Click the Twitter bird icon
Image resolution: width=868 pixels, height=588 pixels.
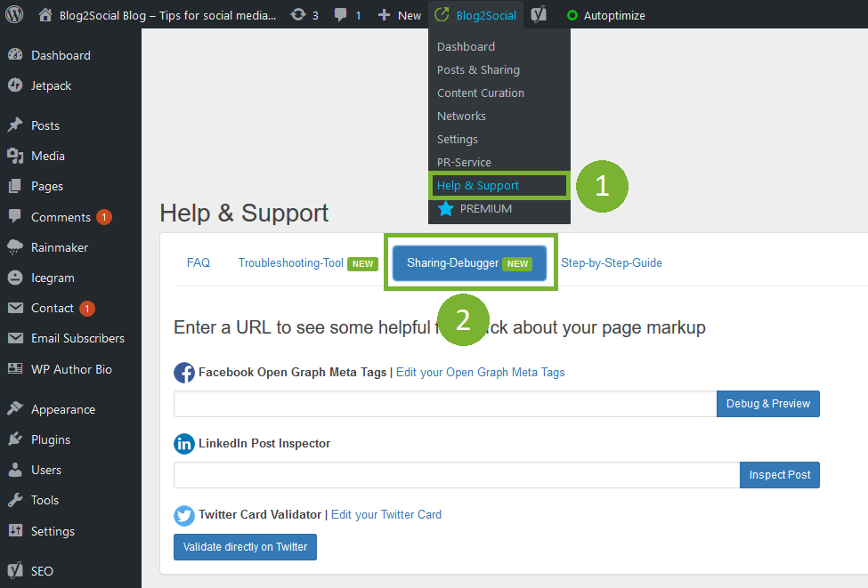click(184, 515)
